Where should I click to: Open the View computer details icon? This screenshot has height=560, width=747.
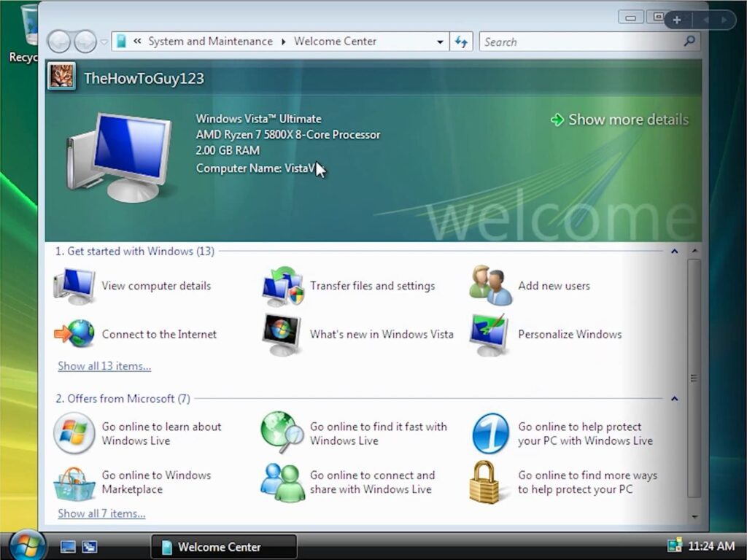coord(74,286)
